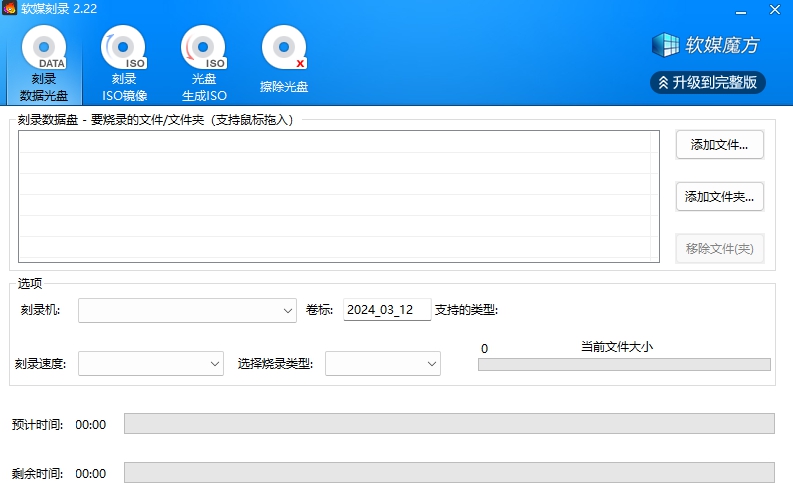
Task: Click the 移除文件(夹) button
Action: (720, 248)
